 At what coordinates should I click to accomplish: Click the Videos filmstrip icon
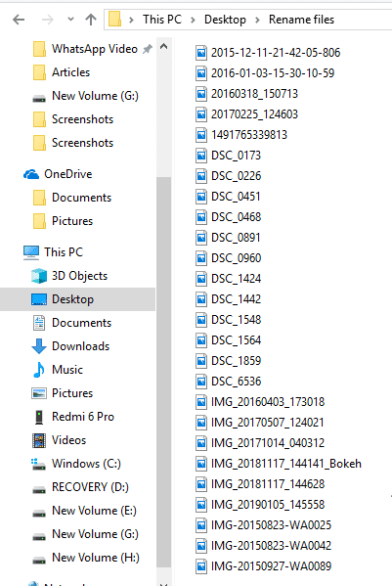click(x=39, y=440)
